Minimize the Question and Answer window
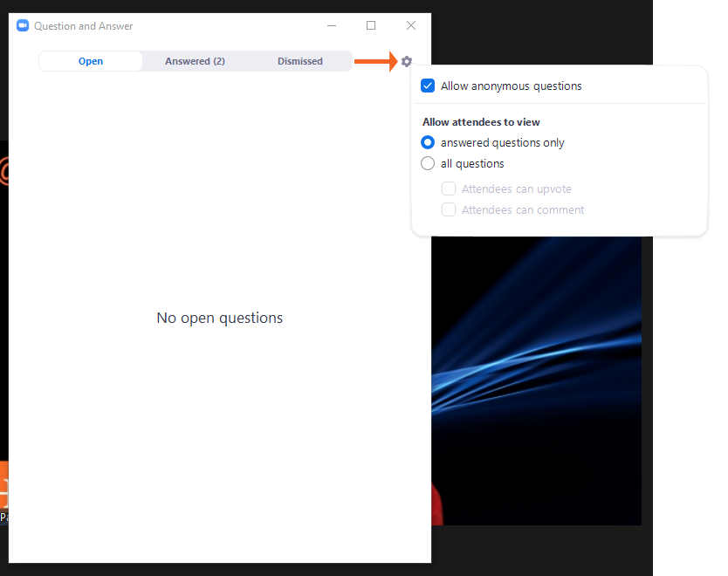The image size is (728, 576). (x=332, y=26)
